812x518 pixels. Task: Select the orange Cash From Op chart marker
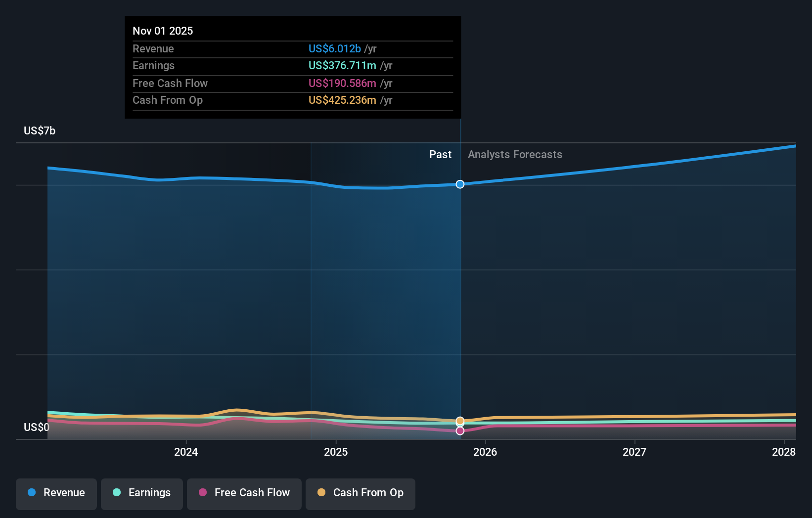(x=460, y=421)
